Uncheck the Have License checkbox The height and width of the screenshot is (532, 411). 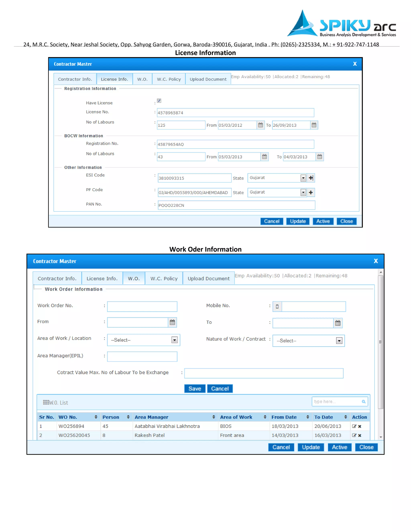[159, 101]
